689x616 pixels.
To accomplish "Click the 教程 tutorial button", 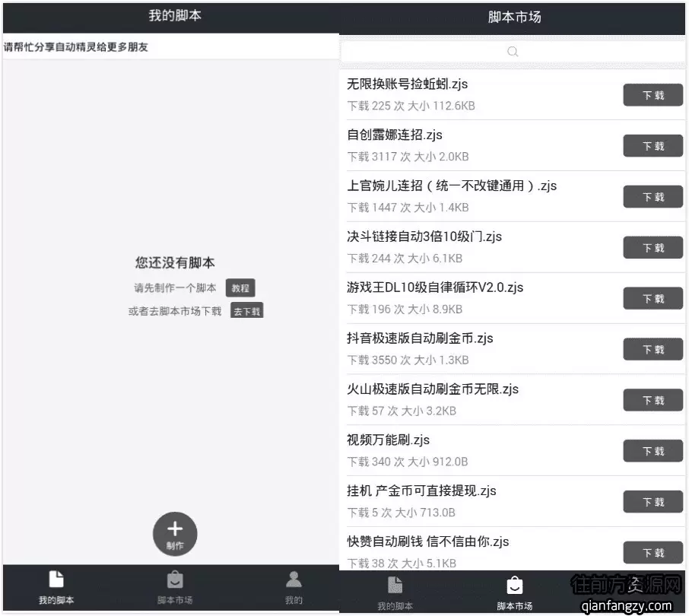I will [x=240, y=288].
